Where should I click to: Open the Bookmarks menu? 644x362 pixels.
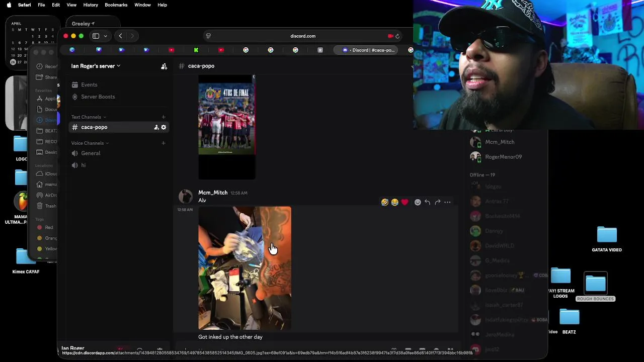(116, 5)
